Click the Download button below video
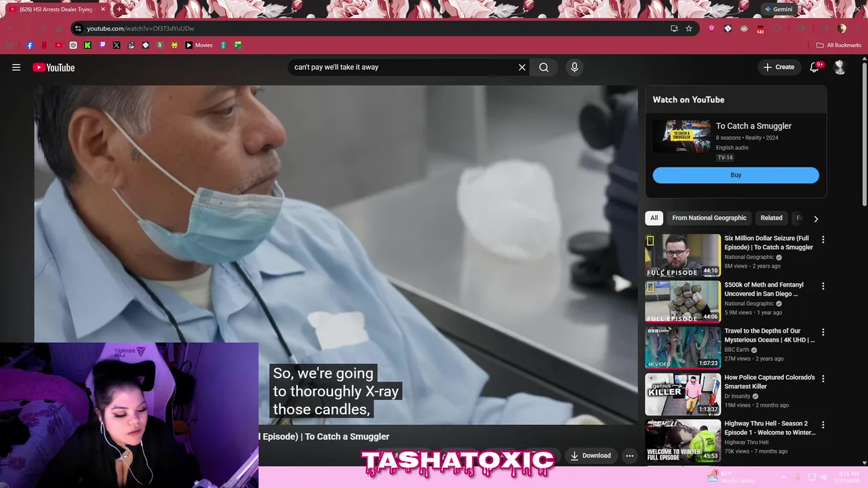 591,455
